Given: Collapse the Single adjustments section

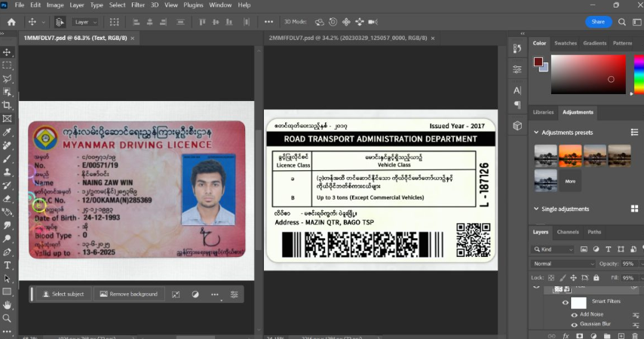Looking at the screenshot, I should [x=536, y=209].
